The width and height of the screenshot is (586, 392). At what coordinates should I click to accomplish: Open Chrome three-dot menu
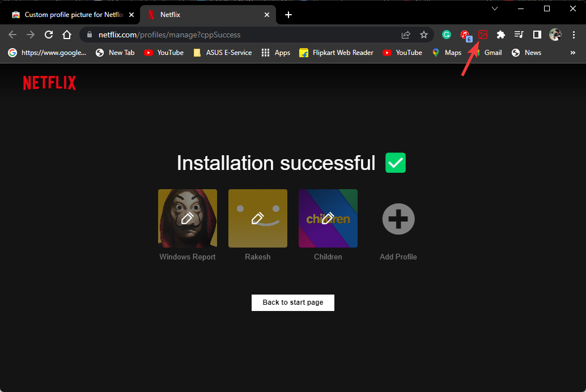pos(574,35)
